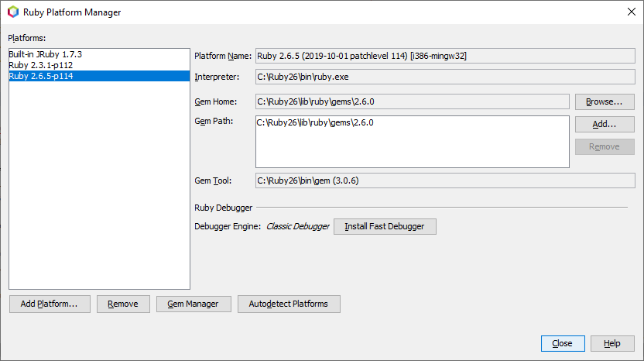Click the Classic Debugger engine label
The height and width of the screenshot is (361, 644).
point(298,226)
